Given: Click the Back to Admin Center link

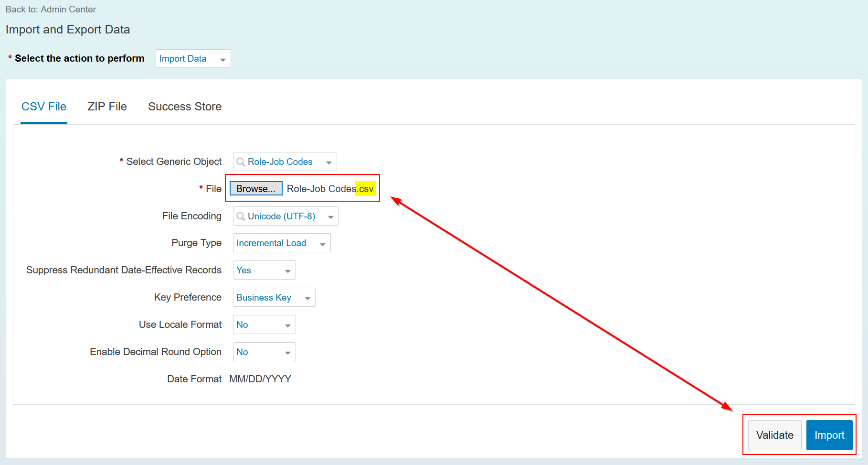Looking at the screenshot, I should coord(51,9).
